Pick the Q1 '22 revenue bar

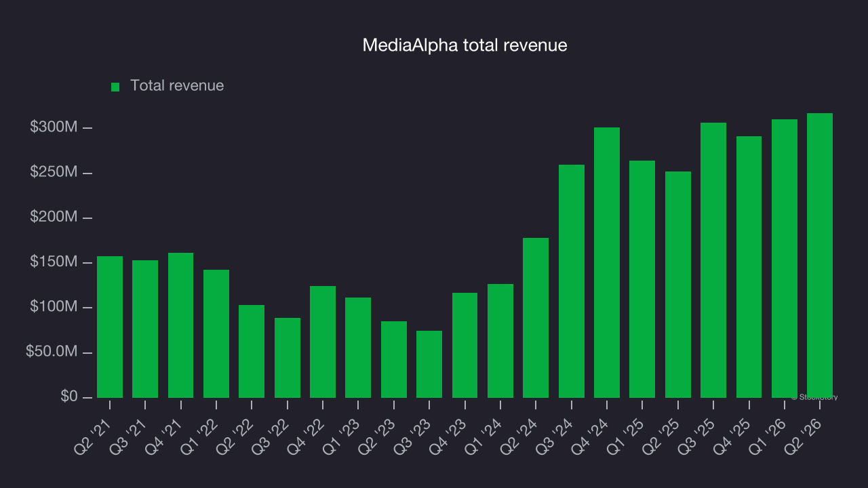216,333
